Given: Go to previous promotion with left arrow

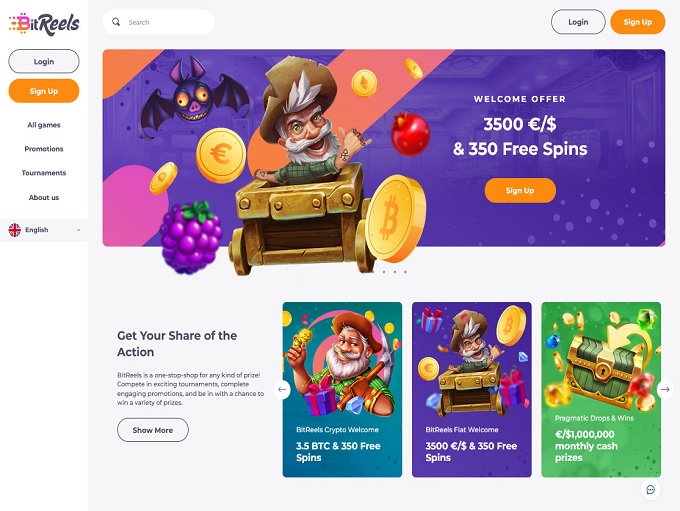Looking at the screenshot, I should tap(282, 389).
